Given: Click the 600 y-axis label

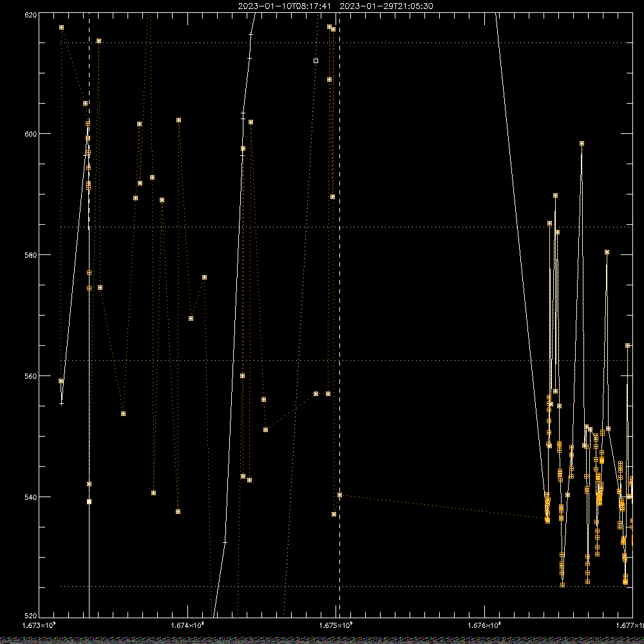Looking at the screenshot, I should (x=31, y=134).
